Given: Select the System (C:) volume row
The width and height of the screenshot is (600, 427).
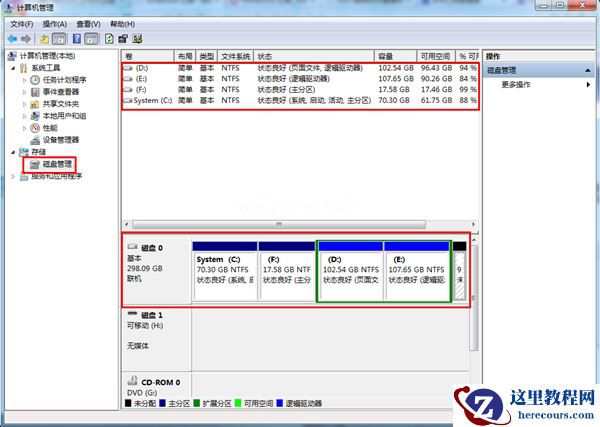Looking at the screenshot, I should point(300,100).
